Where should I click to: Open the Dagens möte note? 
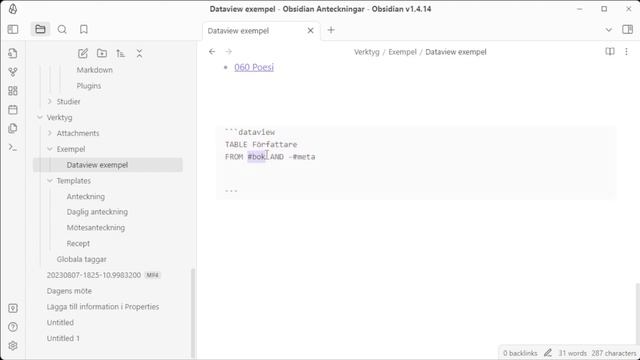69,291
